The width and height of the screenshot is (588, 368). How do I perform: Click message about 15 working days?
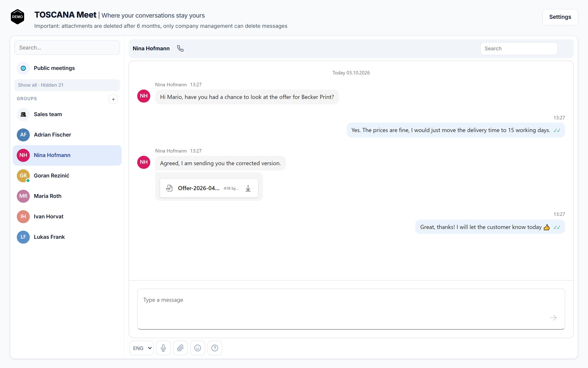pos(455,130)
